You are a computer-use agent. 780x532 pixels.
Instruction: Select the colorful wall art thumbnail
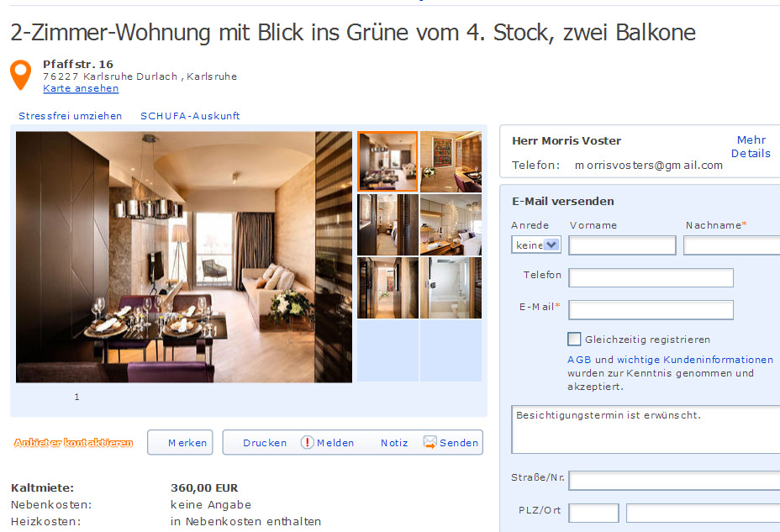click(451, 161)
